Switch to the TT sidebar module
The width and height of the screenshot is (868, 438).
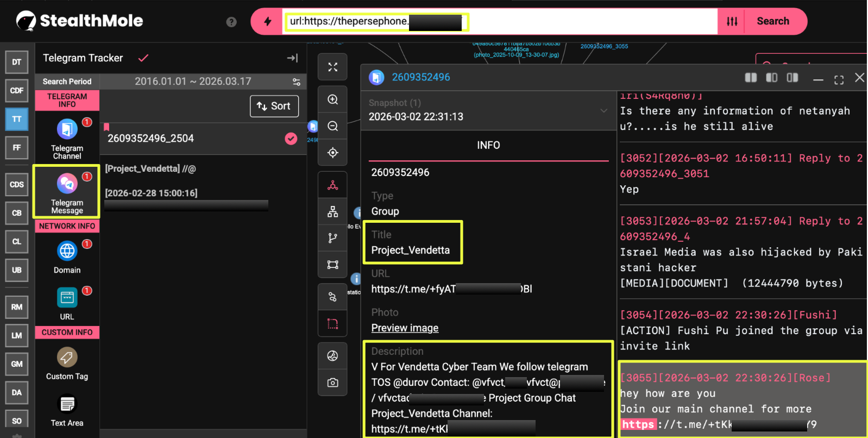click(x=17, y=119)
